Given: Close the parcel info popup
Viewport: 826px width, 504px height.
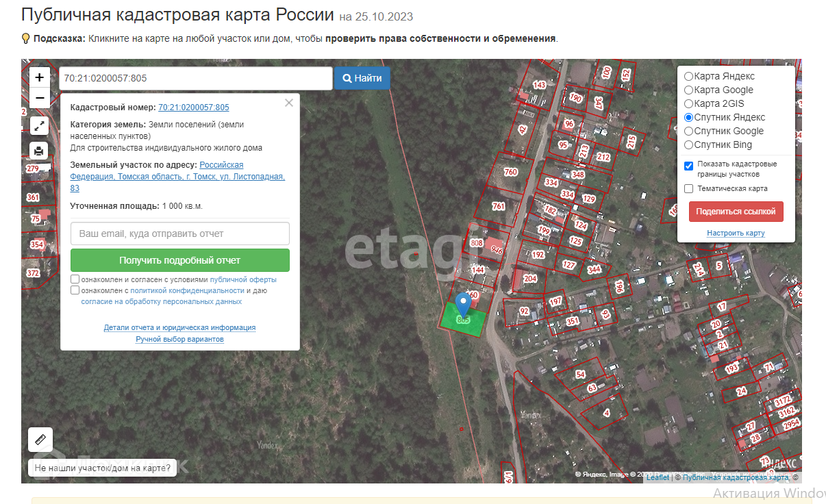Looking at the screenshot, I should (289, 103).
